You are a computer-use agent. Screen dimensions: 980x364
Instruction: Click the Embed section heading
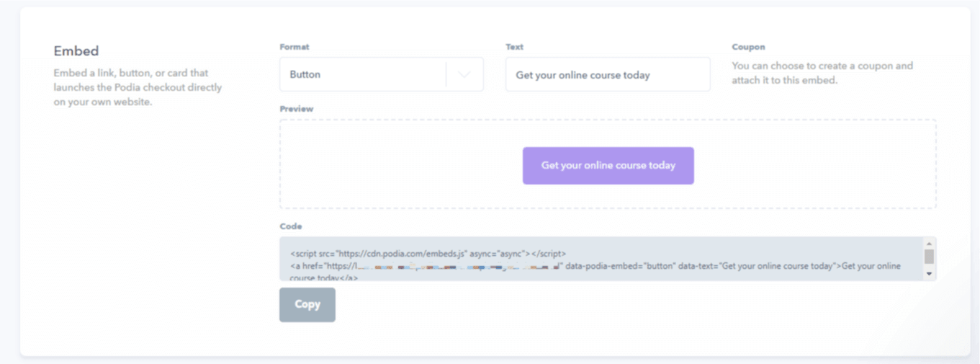(76, 51)
